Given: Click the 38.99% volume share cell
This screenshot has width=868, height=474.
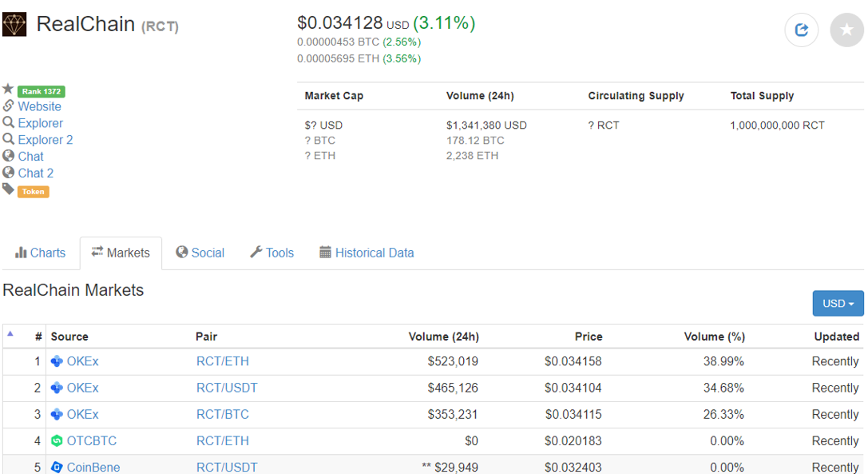Looking at the screenshot, I should (723, 361).
